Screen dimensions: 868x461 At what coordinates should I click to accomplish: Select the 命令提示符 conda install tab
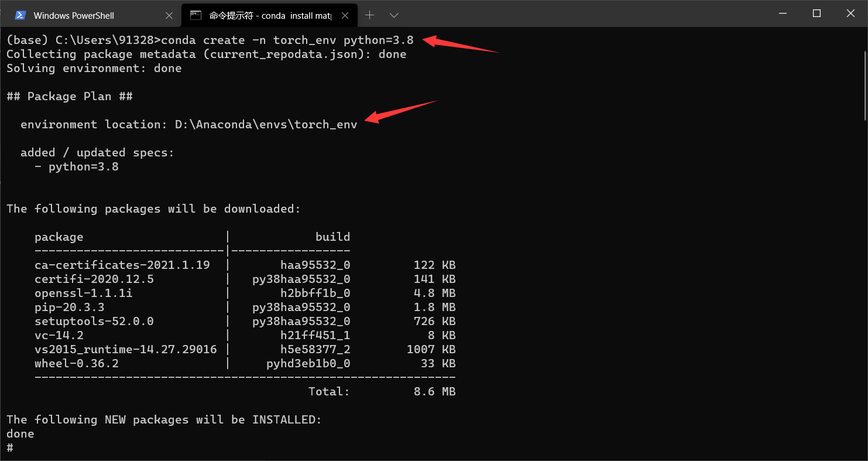click(x=269, y=16)
